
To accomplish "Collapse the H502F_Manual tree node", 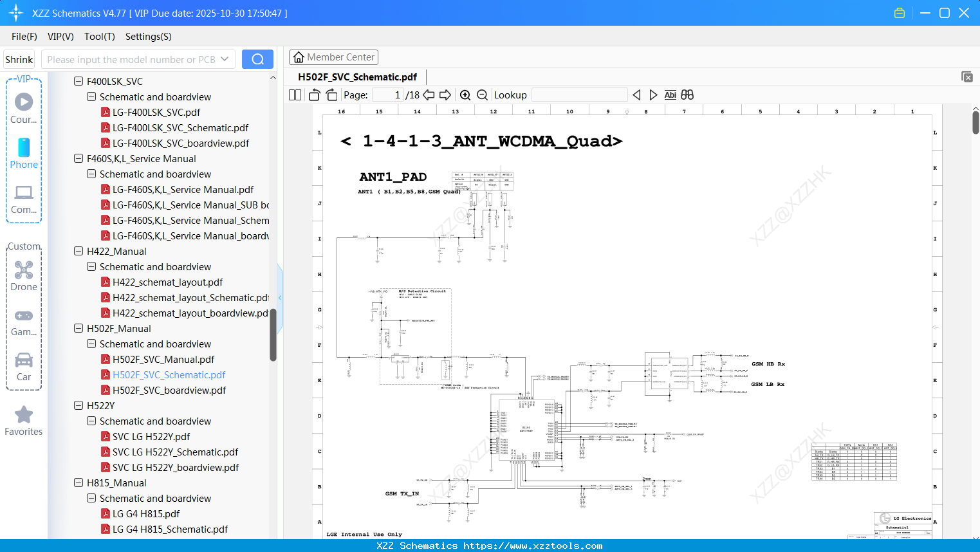I will coord(78,328).
